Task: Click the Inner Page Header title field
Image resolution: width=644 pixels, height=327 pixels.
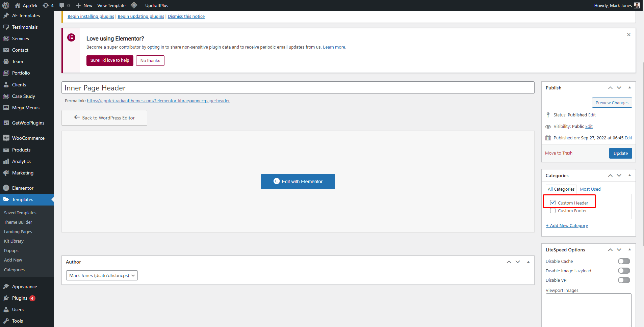Action: [x=298, y=88]
